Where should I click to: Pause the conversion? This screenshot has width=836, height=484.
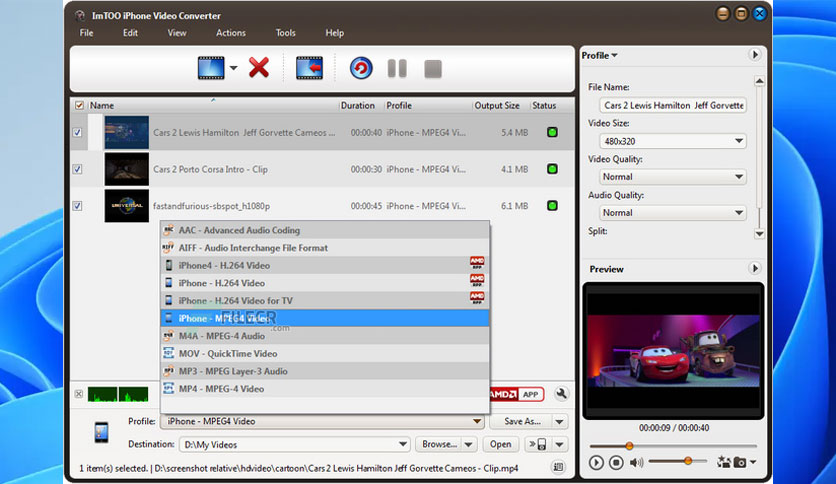[397, 68]
